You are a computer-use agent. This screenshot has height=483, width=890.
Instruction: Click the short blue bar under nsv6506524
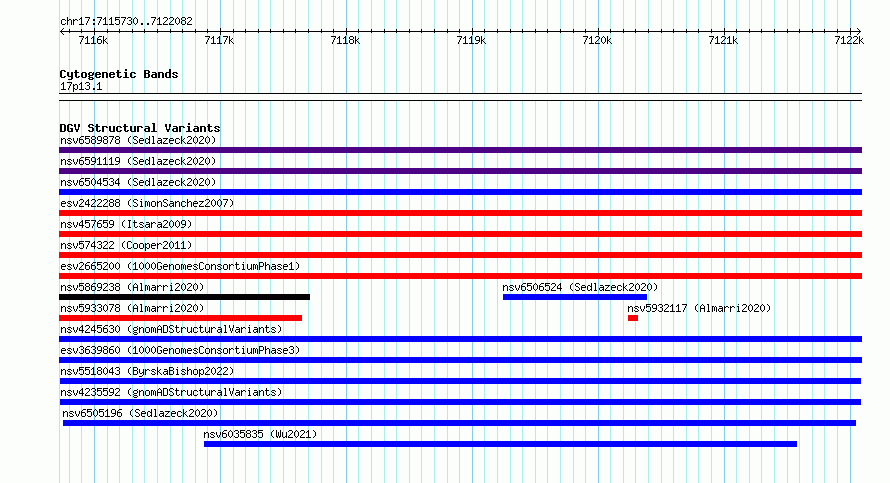[x=575, y=297]
